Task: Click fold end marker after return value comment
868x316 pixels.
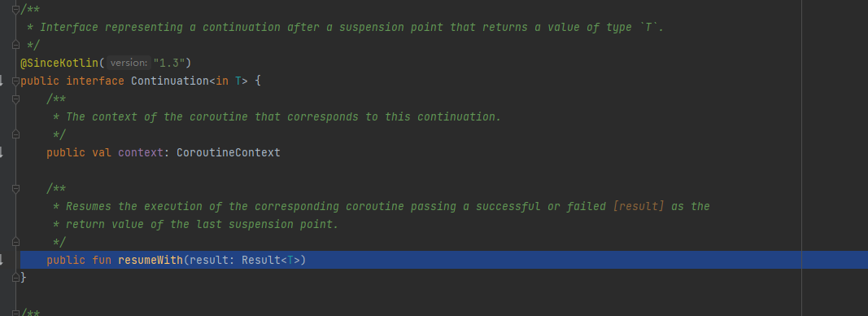Action: point(15,242)
